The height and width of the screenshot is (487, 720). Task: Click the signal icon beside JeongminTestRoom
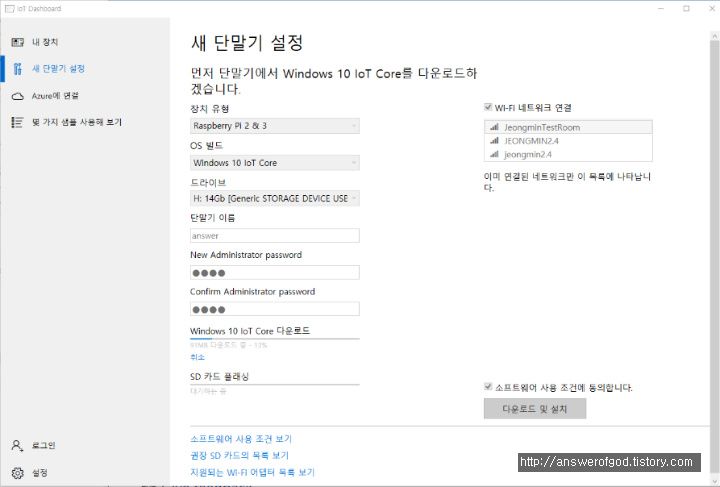point(494,127)
